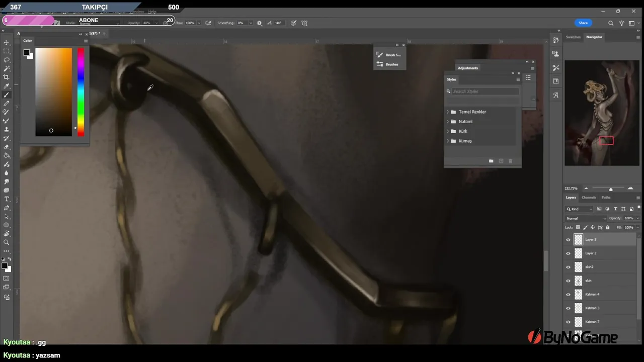Image resolution: width=644 pixels, height=362 pixels.
Task: Open smoothing options gear
Action: 260,23
